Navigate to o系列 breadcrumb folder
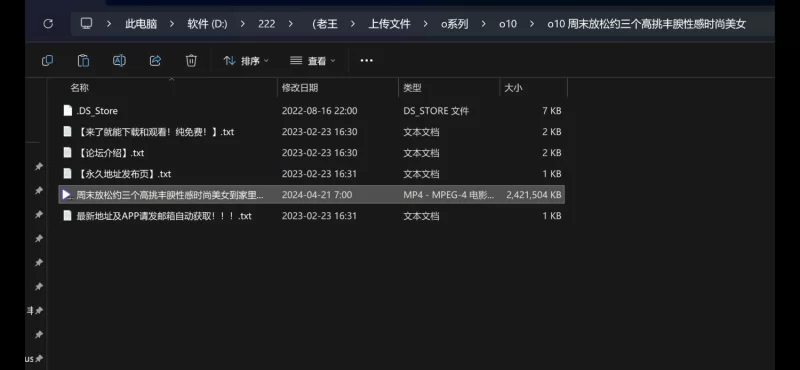Screen dimensions: 800x370 455,23
